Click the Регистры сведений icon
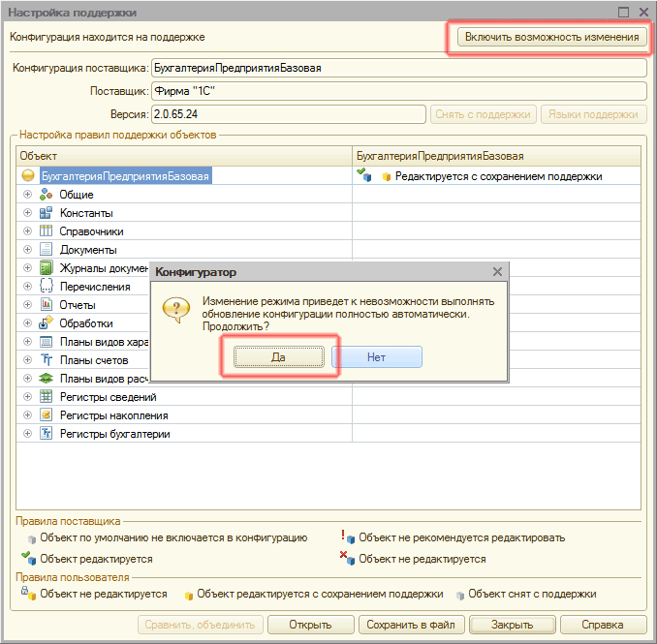 pos(46,397)
